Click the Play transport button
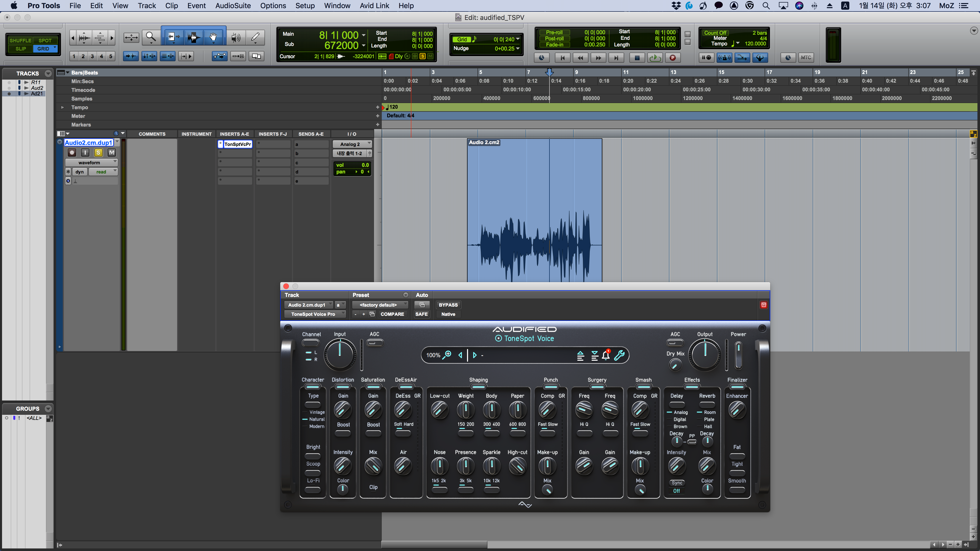 click(x=655, y=58)
